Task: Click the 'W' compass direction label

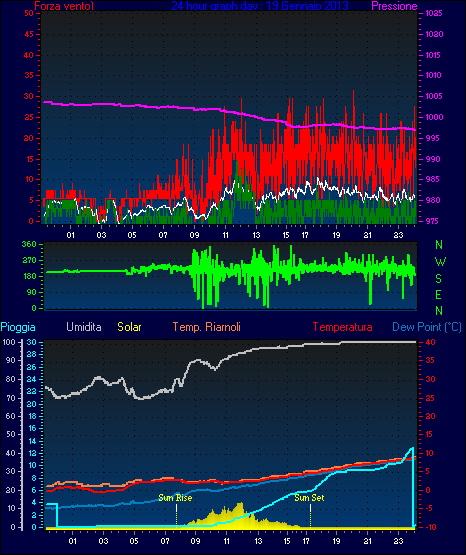Action: click(440, 262)
